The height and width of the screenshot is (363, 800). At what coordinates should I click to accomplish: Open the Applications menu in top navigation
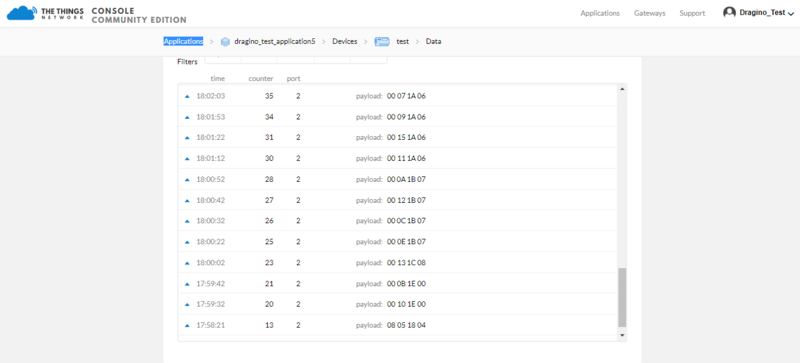click(600, 13)
